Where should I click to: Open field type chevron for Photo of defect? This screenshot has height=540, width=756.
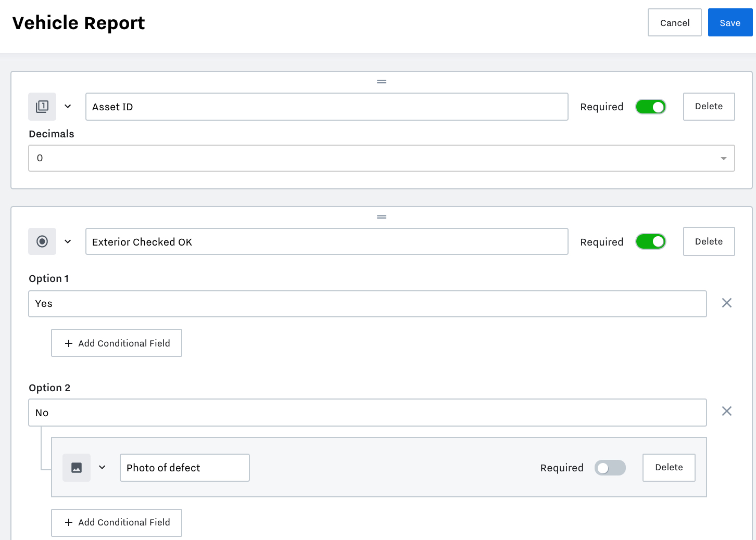(102, 468)
